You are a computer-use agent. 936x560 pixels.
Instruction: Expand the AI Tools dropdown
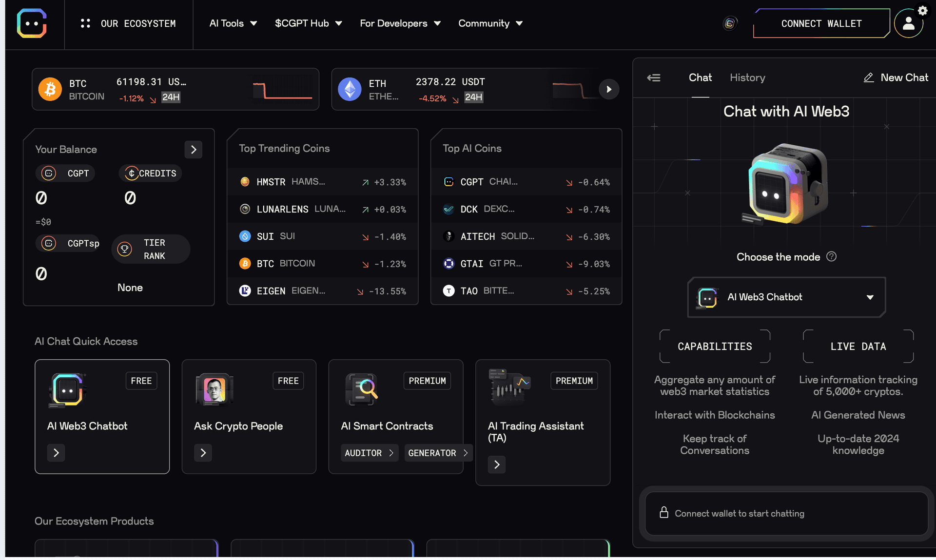[x=233, y=23]
